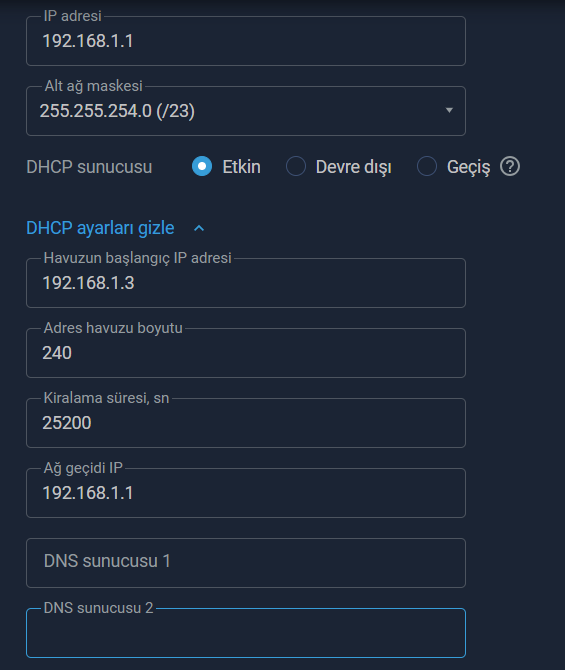Image resolution: width=565 pixels, height=670 pixels.
Task: Collapse DHCP settings via DHCP ayarları gizle
Action: (100, 228)
